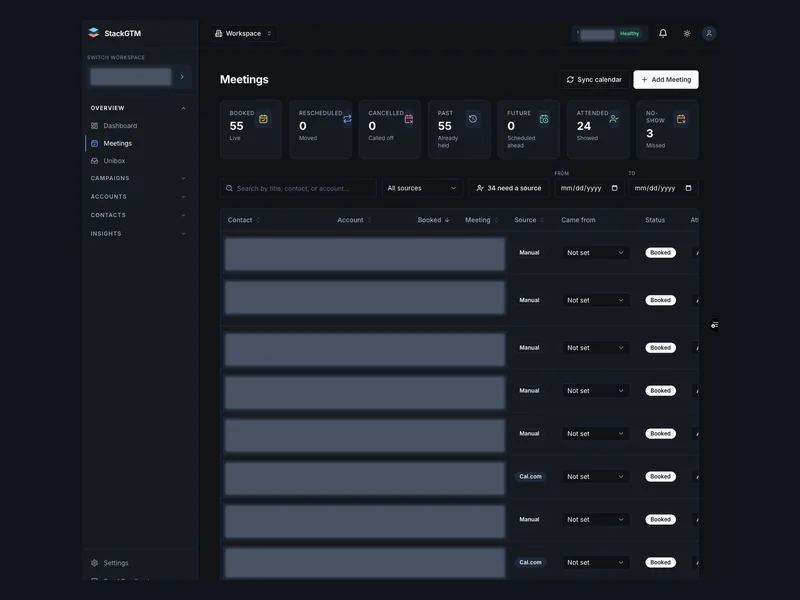
Task: Click the Future calendar clock icon
Action: pyautogui.click(x=544, y=119)
